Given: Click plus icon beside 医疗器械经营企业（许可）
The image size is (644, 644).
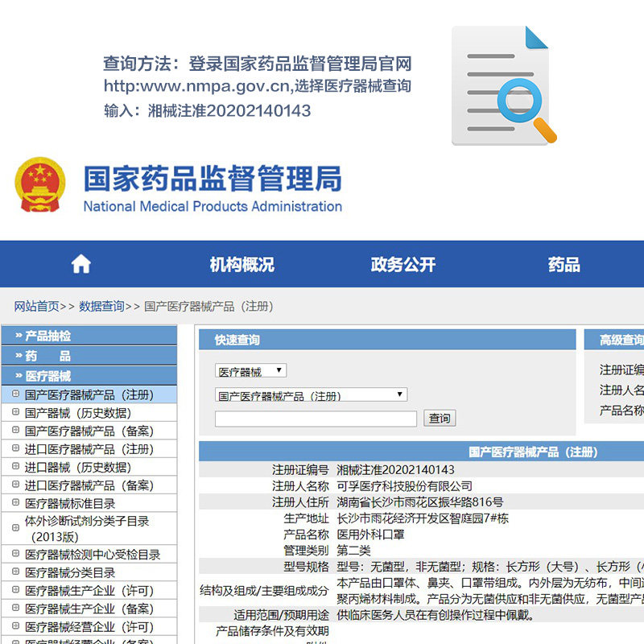Looking at the screenshot, I should click(15, 625).
